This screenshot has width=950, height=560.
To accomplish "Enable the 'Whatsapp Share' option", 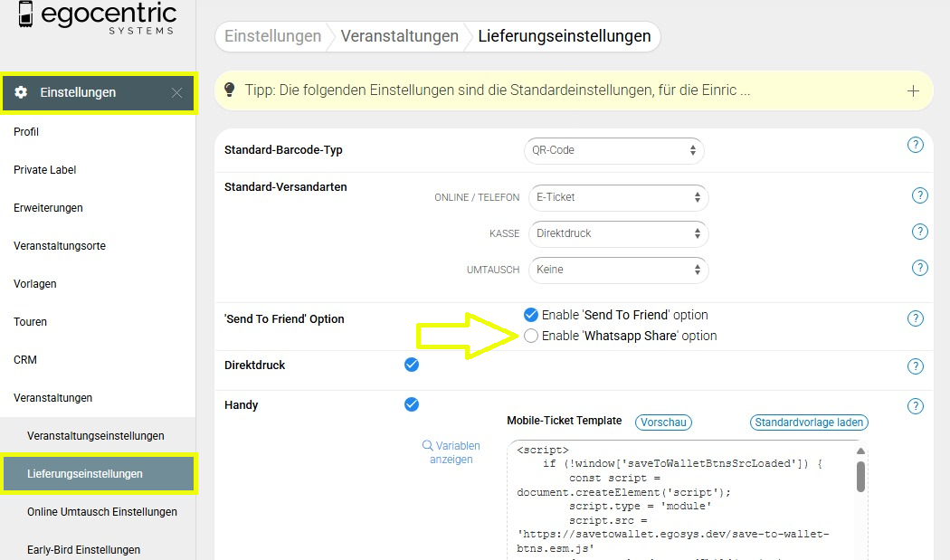I will pyautogui.click(x=531, y=336).
